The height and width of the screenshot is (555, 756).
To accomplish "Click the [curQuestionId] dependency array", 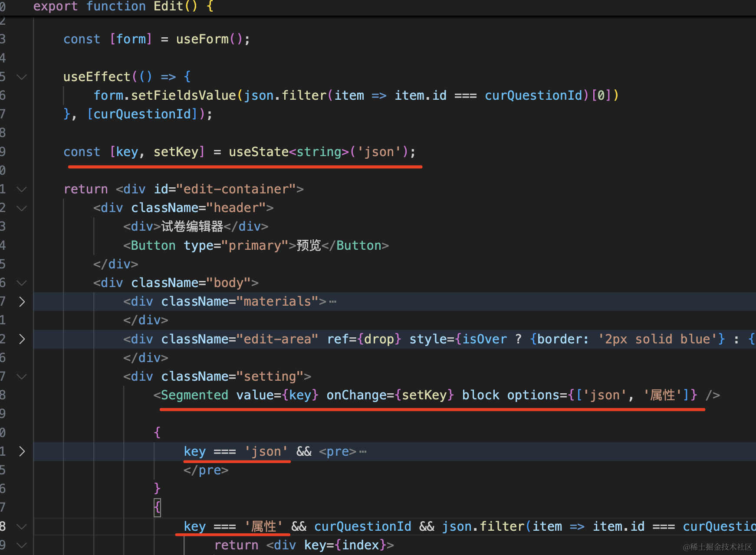I will click(x=142, y=114).
